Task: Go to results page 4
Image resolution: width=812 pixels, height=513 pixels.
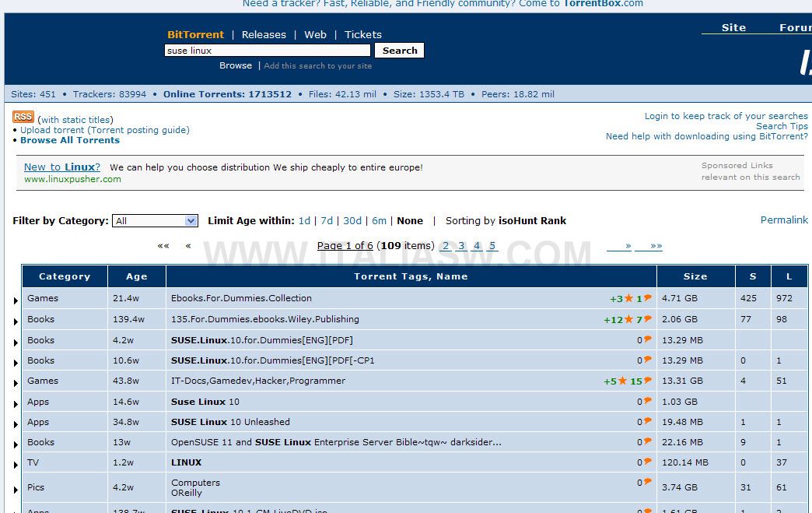Action: (x=477, y=246)
